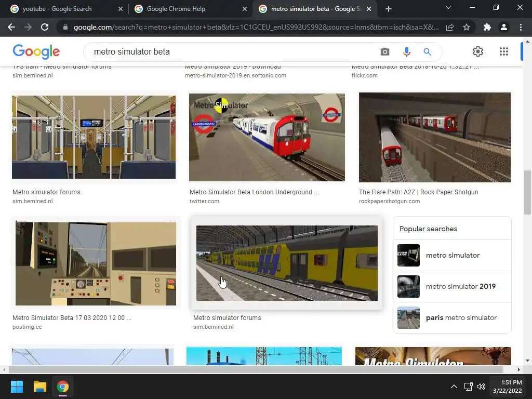532x399 pixels.
Task: Open the tab search chevron
Action: 448,7
